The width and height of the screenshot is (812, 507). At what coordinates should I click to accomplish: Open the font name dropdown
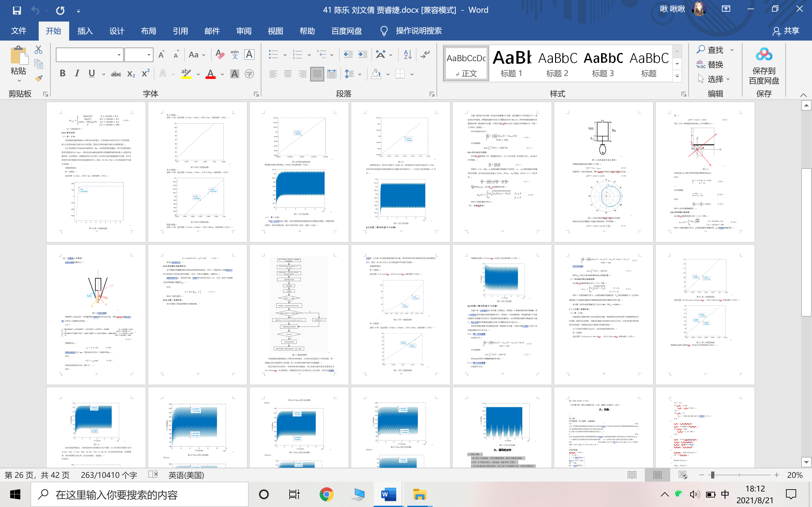(119, 55)
